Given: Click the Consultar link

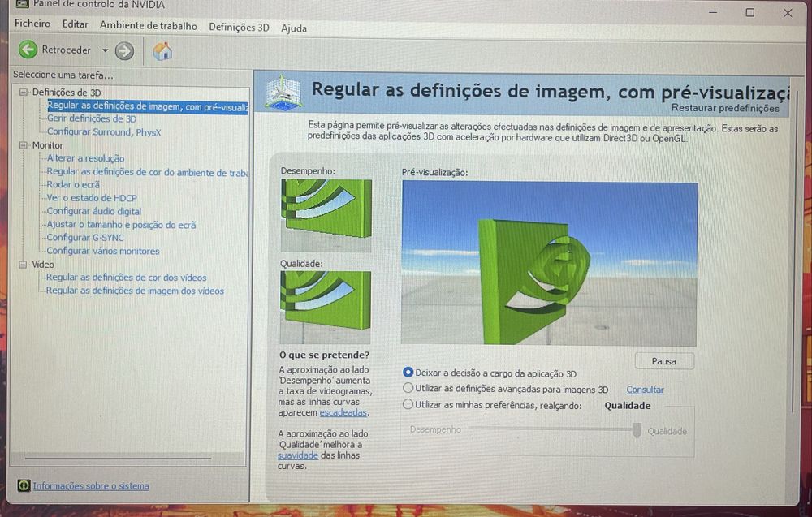Looking at the screenshot, I should tap(645, 390).
